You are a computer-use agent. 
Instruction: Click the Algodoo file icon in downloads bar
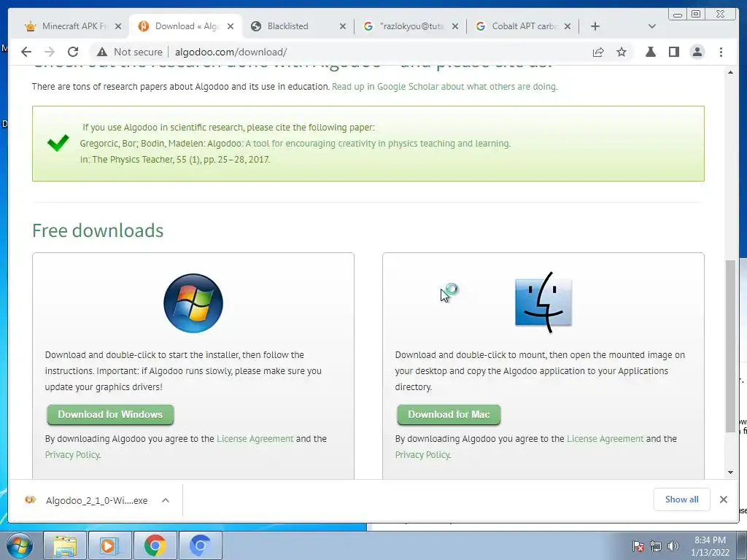point(31,500)
